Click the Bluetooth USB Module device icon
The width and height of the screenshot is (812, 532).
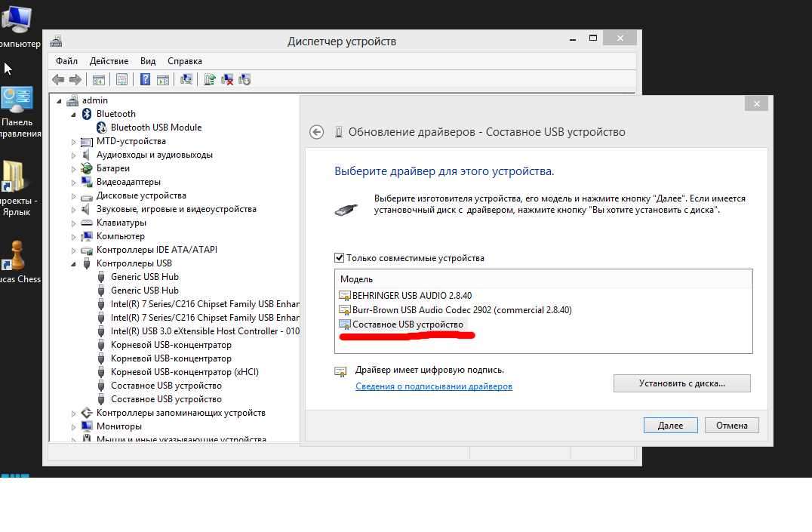(101, 128)
